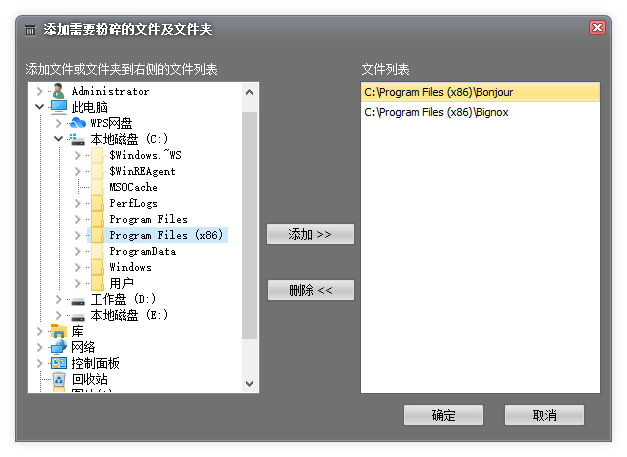Expand the 本地磁盘 (E:) drive node
This screenshot has height=457, width=627.
(59, 315)
